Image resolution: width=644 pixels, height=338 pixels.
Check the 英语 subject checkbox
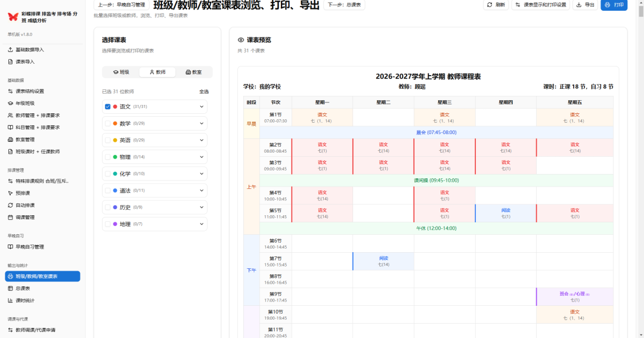tap(107, 140)
